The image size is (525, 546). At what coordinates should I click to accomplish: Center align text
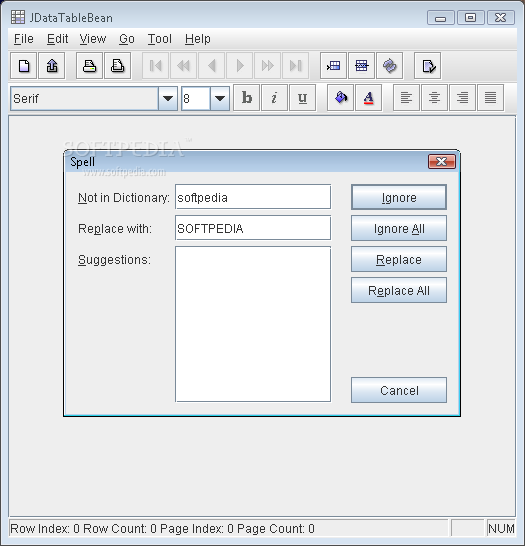434,98
